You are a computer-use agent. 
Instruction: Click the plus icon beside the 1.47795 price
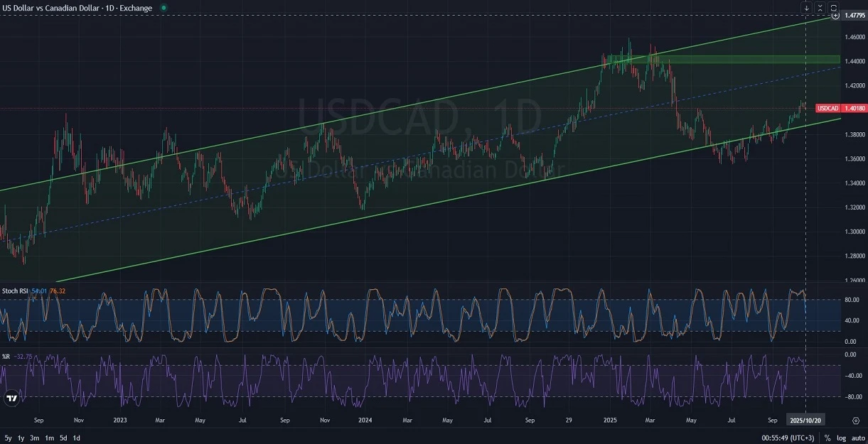point(835,16)
